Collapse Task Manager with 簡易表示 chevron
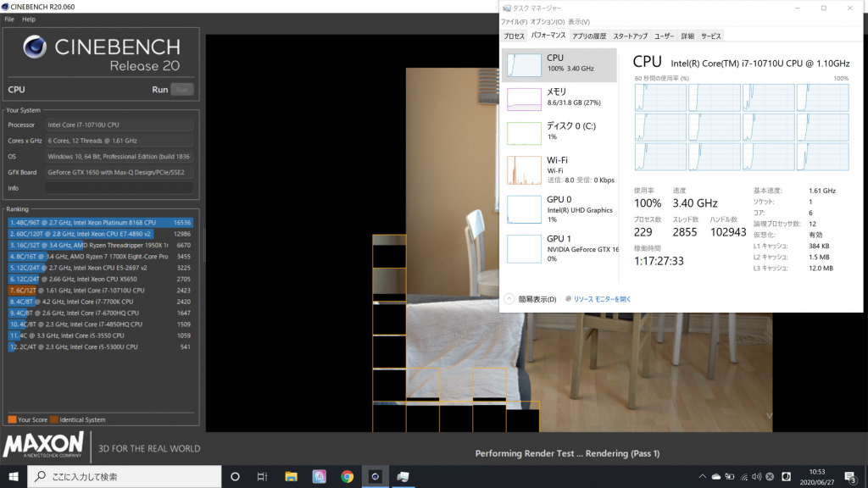Viewport: 868px width, 488px height. pos(509,299)
